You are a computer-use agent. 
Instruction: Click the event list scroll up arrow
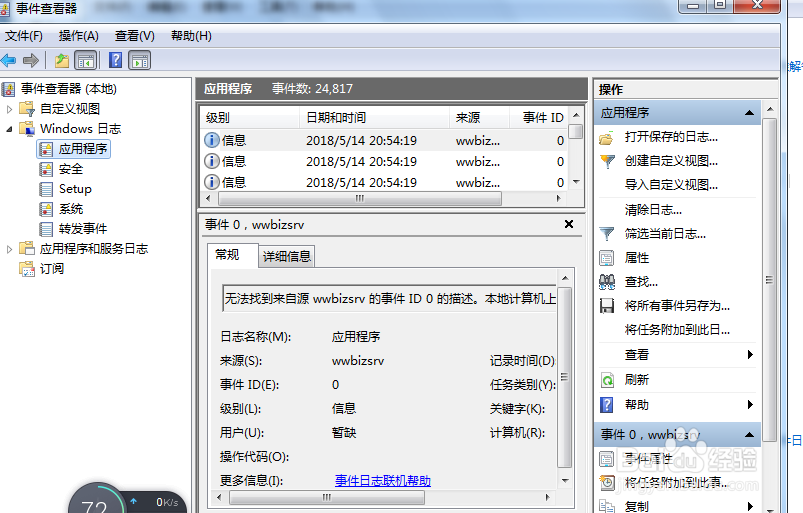(576, 115)
